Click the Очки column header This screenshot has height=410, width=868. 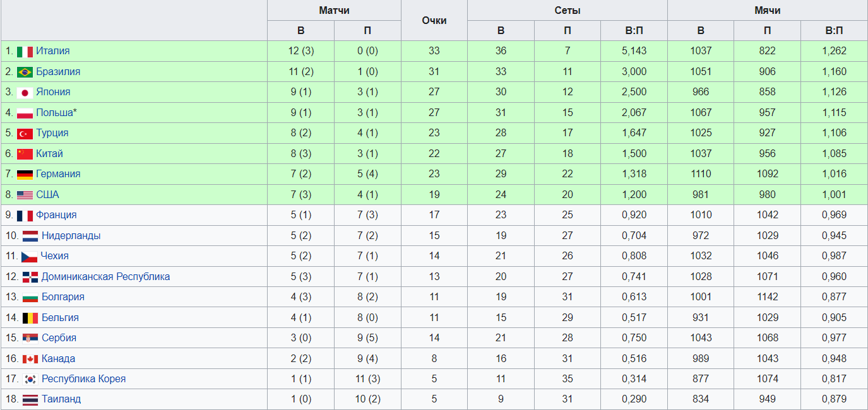pyautogui.click(x=434, y=20)
